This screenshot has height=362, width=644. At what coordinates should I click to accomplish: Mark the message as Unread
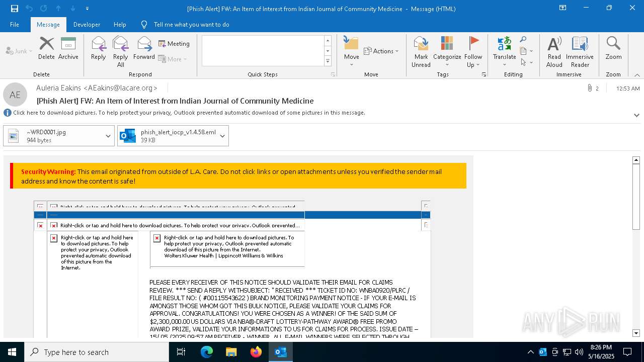pos(421,51)
